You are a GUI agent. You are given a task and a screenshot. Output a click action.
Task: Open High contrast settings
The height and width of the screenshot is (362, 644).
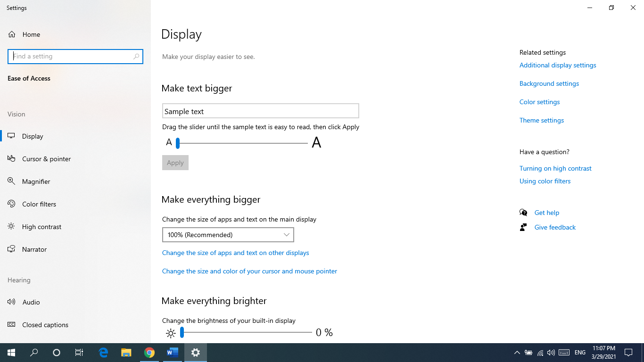pyautogui.click(x=41, y=226)
